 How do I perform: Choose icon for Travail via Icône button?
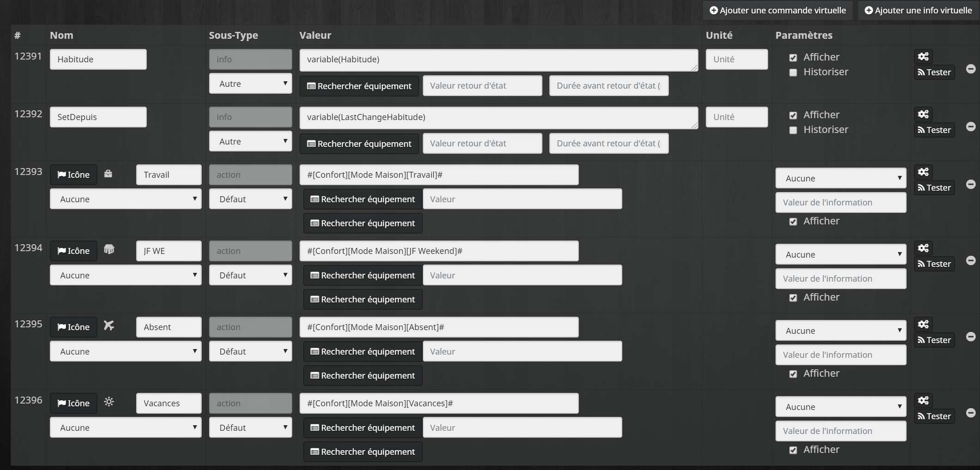(x=73, y=175)
